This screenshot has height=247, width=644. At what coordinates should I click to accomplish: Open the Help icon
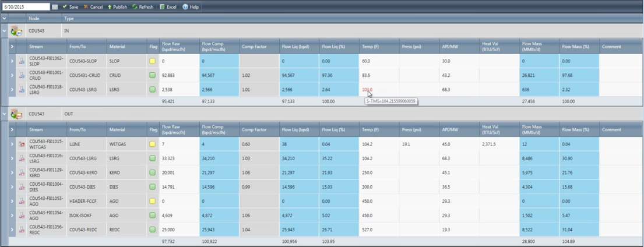pyautogui.click(x=191, y=7)
